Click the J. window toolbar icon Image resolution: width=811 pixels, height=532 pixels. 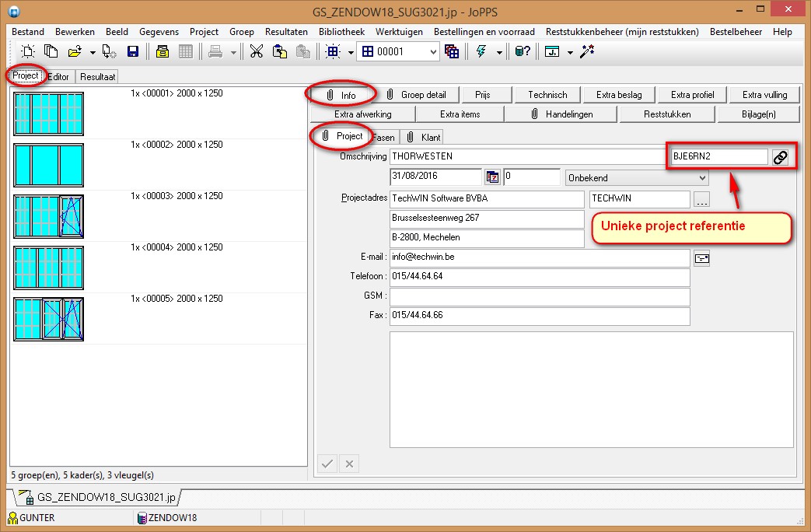click(x=552, y=51)
